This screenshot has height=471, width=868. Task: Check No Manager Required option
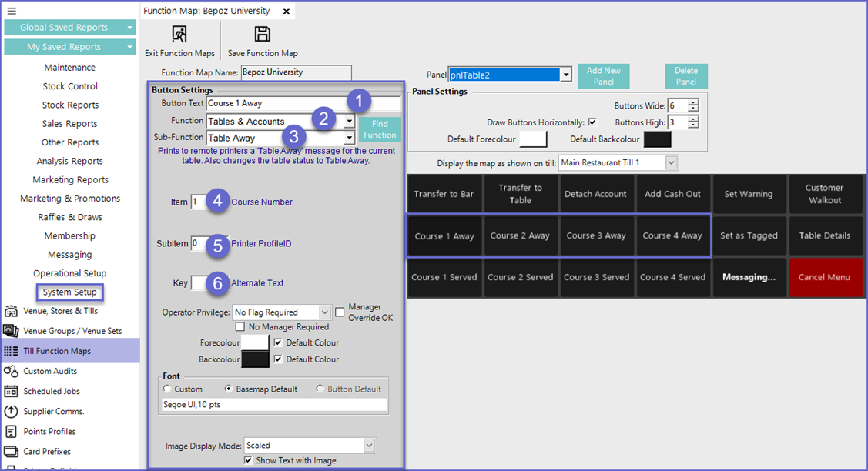[x=240, y=326]
